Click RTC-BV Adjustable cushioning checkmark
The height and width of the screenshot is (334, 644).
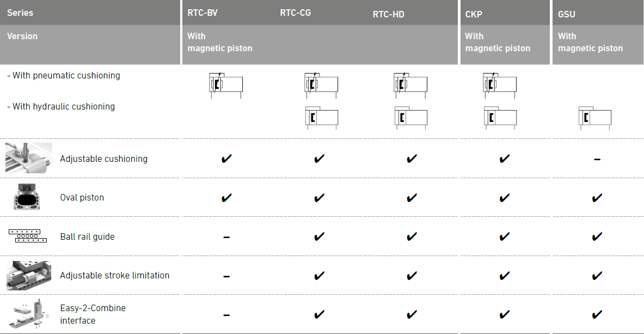click(226, 159)
